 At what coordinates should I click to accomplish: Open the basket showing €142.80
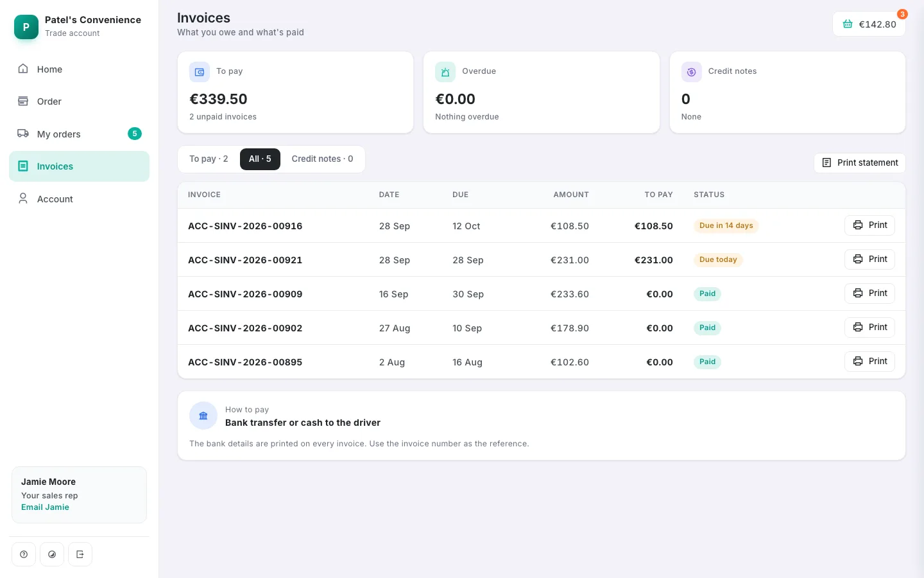[869, 24]
